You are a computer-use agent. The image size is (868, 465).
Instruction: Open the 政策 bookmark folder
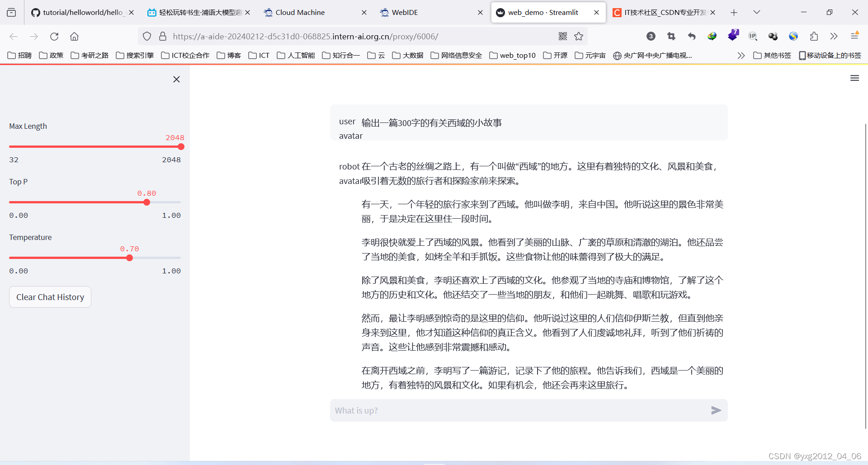pyautogui.click(x=51, y=55)
